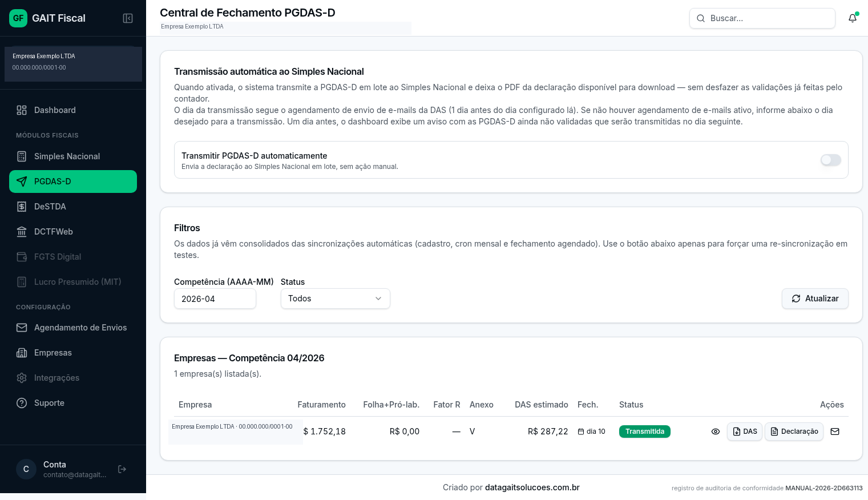Click the Suporte help circle icon
Viewport: 868px width, 500px height.
[x=22, y=403]
